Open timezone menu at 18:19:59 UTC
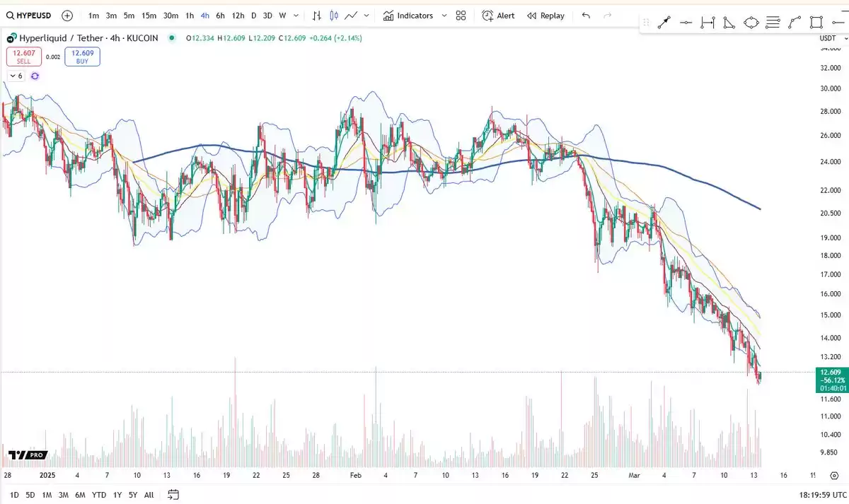This screenshot has width=849, height=504. click(x=821, y=495)
